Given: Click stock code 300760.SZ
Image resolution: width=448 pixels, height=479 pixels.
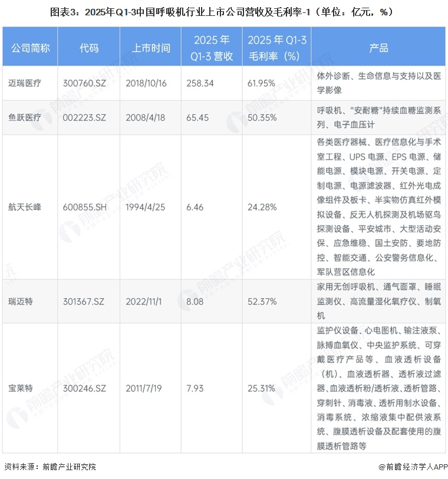Looking at the screenshot, I should (x=84, y=83).
